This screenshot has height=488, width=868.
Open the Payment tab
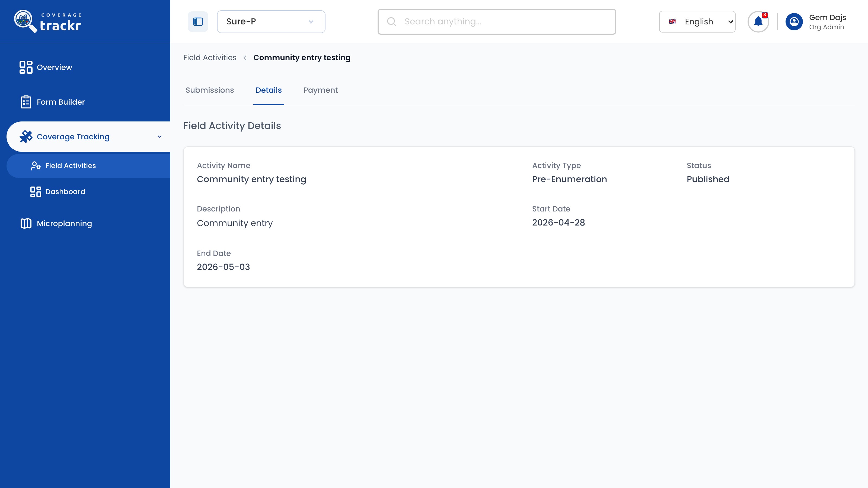(x=320, y=90)
